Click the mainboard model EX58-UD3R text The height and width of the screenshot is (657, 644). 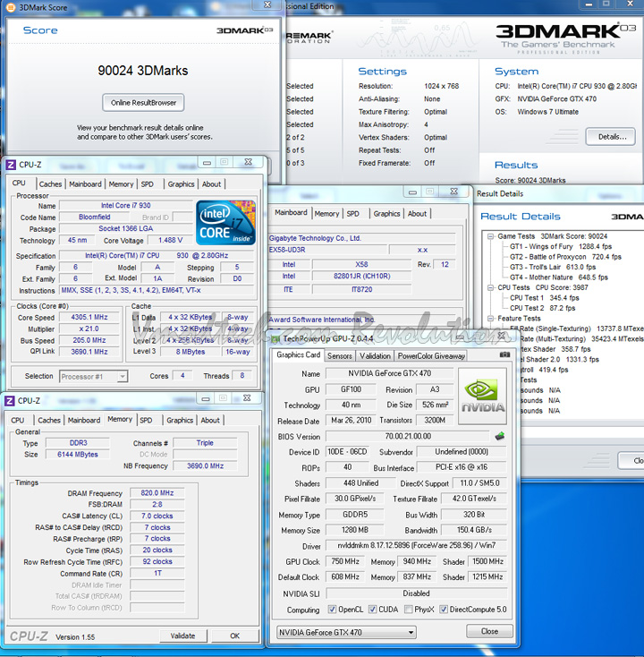point(287,250)
